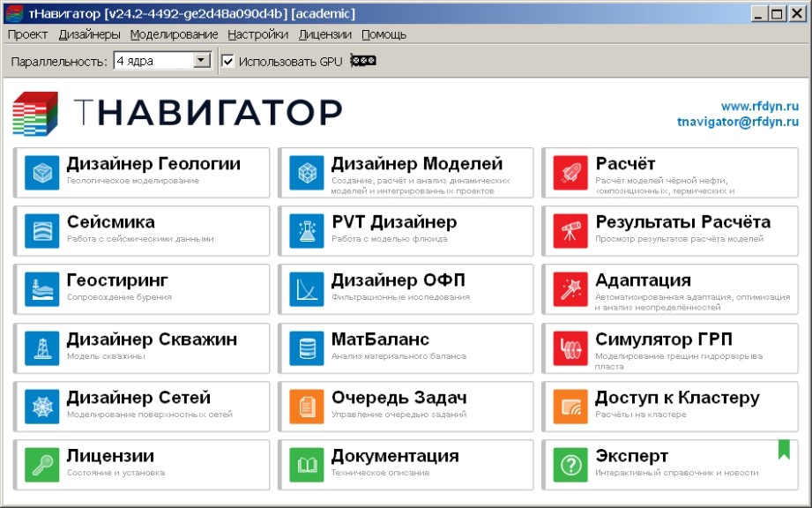Click the Well Designer derrick icon
The height and width of the screenshot is (508, 812).
[x=41, y=348]
